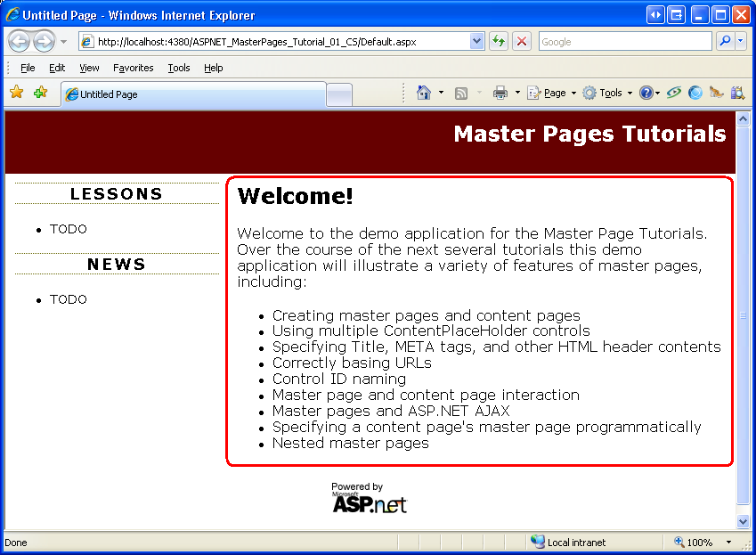Click the TODO item under NEWS
756x555 pixels.
click(69, 299)
